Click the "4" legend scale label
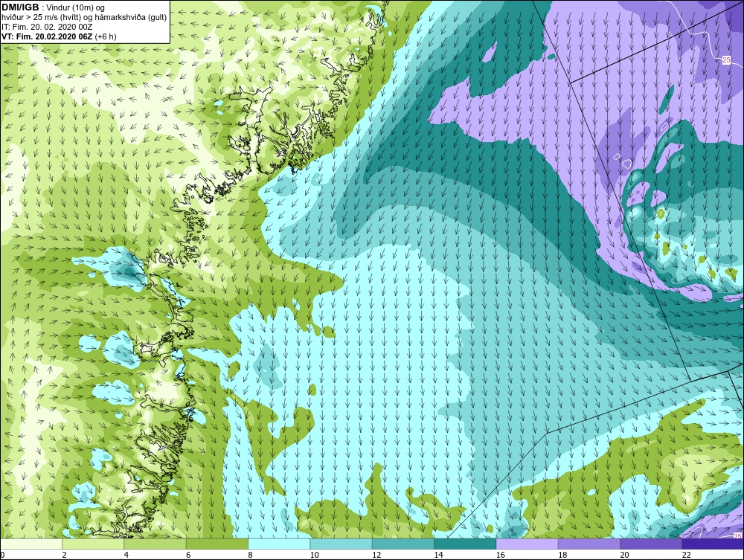 click(x=126, y=555)
